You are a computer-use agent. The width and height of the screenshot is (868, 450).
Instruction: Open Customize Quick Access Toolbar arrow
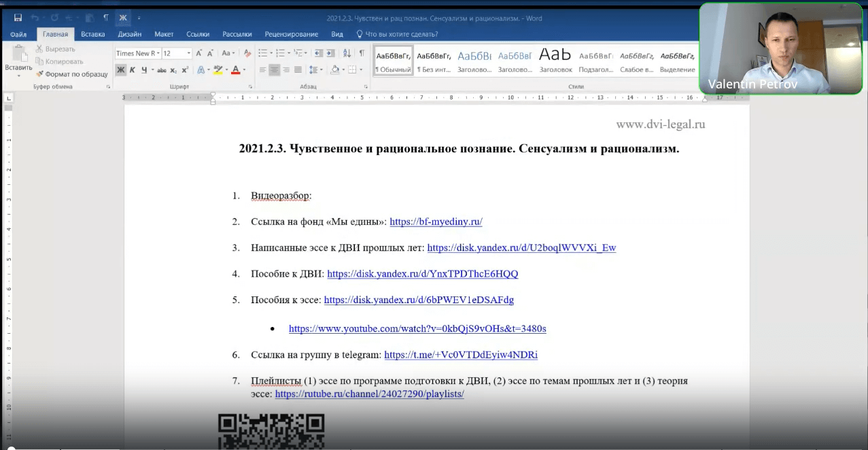click(x=139, y=18)
